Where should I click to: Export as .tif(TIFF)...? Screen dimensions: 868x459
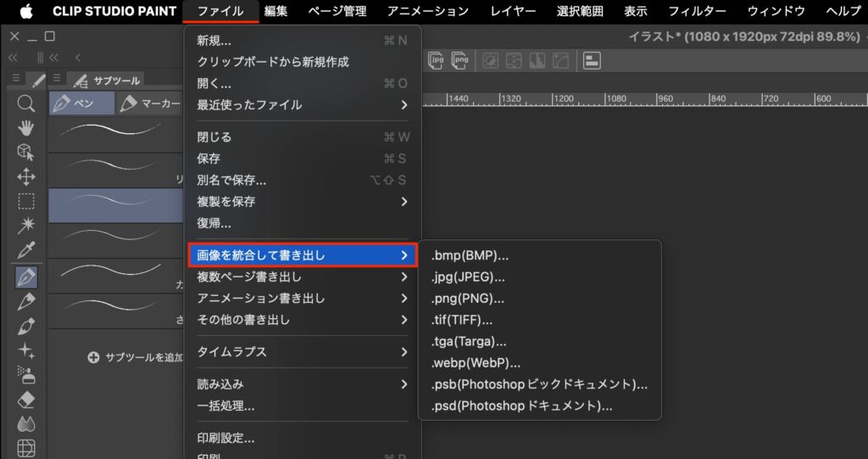(540, 320)
